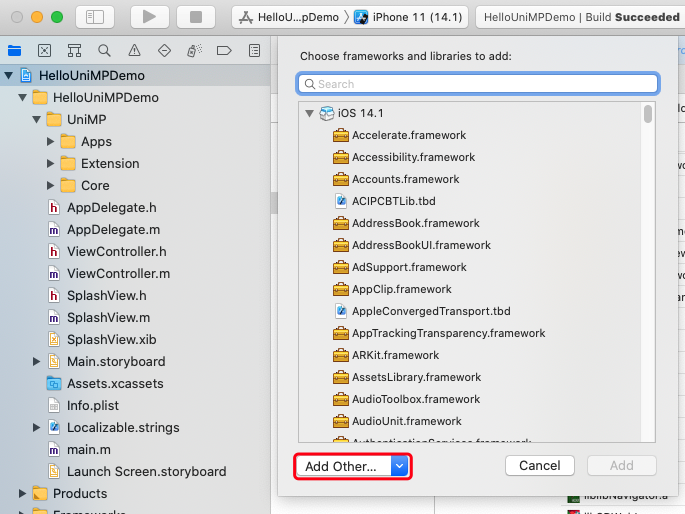Select SplashView.h in navigator
685x514 pixels.
[x=97, y=296]
